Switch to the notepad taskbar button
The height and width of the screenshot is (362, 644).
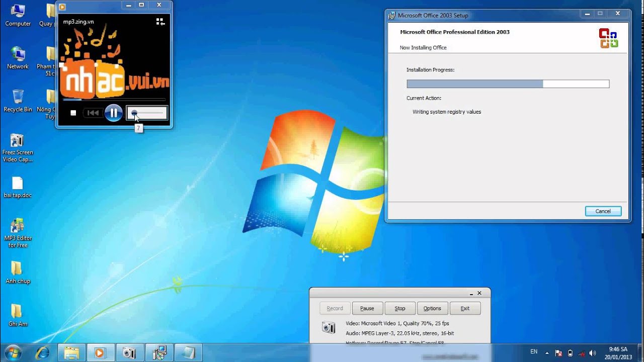pos(188,352)
